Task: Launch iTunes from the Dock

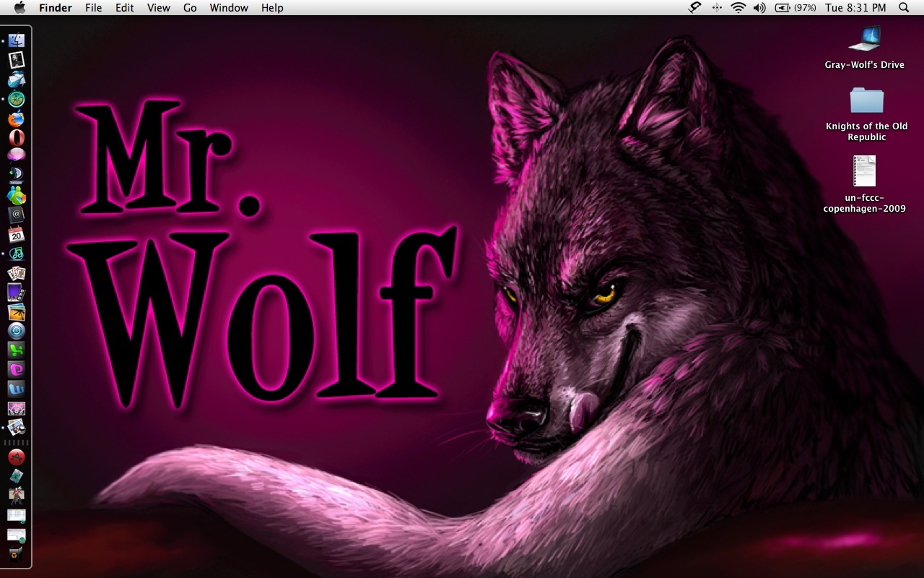Action: pyautogui.click(x=17, y=254)
